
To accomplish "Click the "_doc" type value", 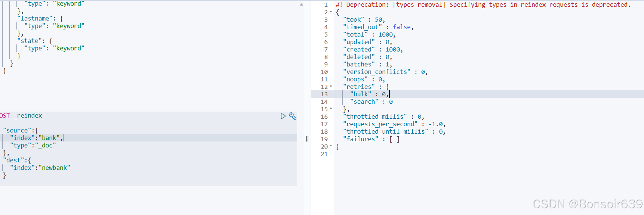I will [x=46, y=145].
